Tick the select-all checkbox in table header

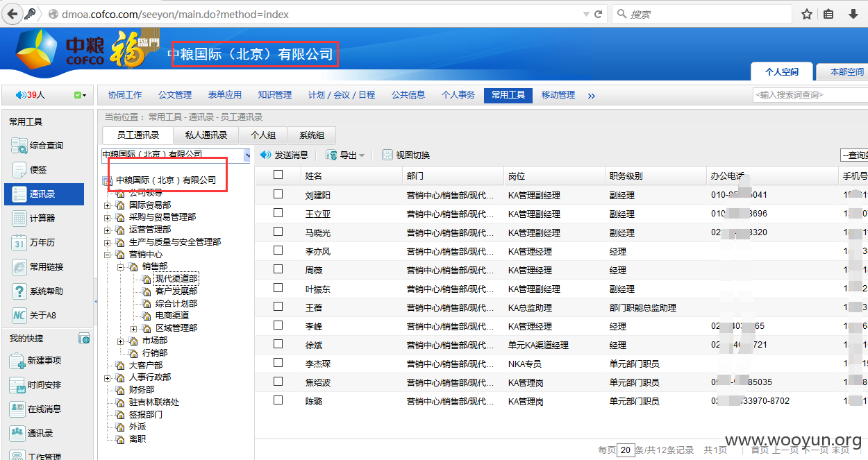pos(278,175)
